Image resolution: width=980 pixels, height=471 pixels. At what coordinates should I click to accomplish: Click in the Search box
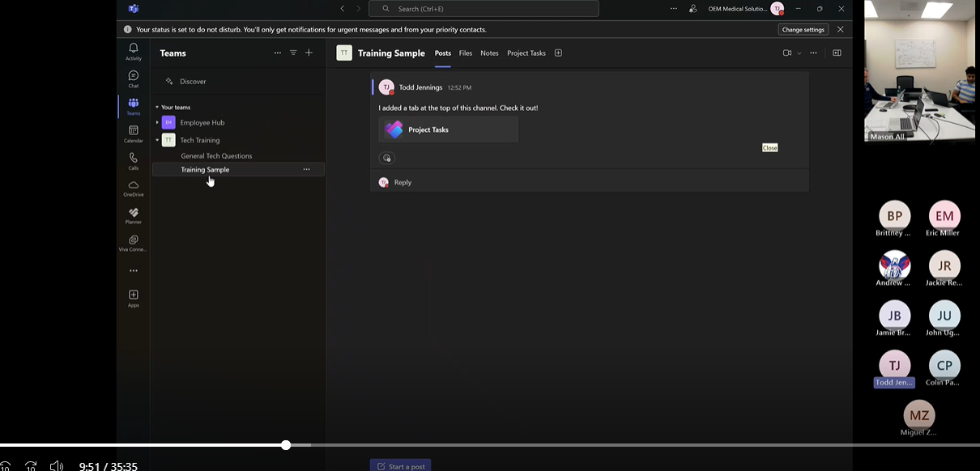[x=484, y=9]
